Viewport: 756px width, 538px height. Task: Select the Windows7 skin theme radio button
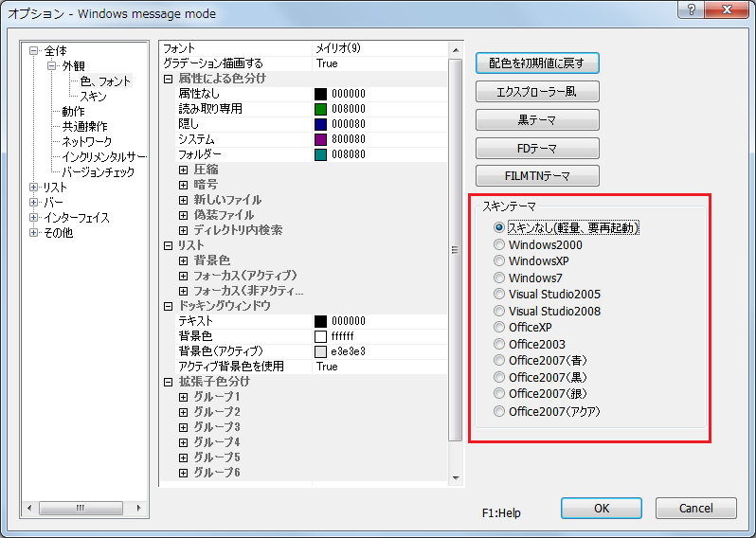(499, 278)
